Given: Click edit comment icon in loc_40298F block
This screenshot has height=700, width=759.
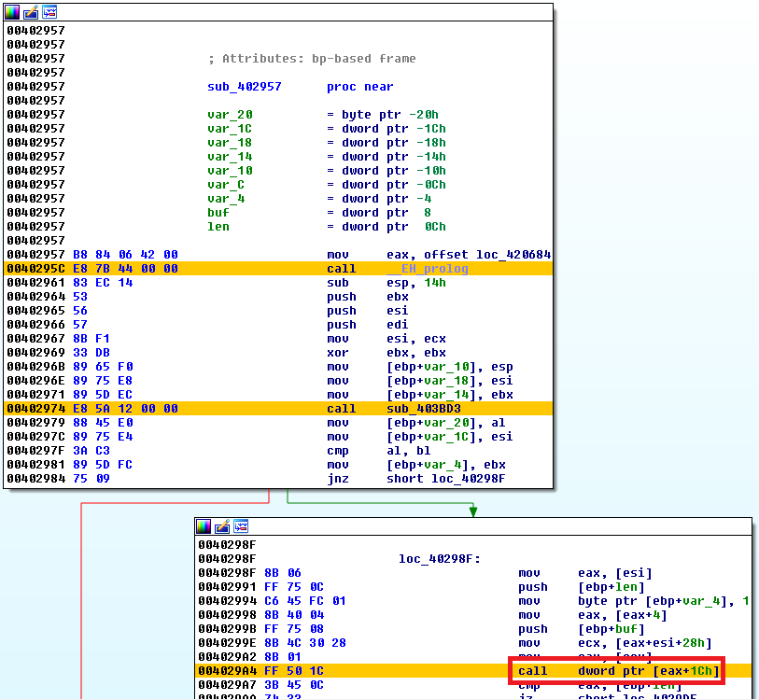Looking at the screenshot, I should [x=222, y=526].
